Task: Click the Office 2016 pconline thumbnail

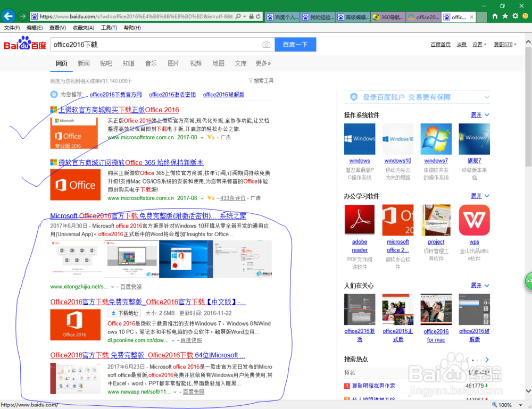Action: [76, 324]
